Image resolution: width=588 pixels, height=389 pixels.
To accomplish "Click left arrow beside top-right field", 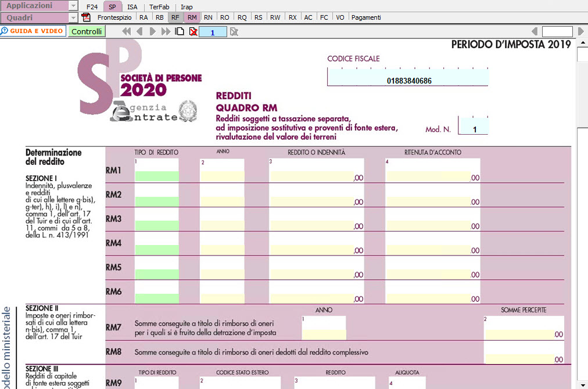I will click(535, 31).
